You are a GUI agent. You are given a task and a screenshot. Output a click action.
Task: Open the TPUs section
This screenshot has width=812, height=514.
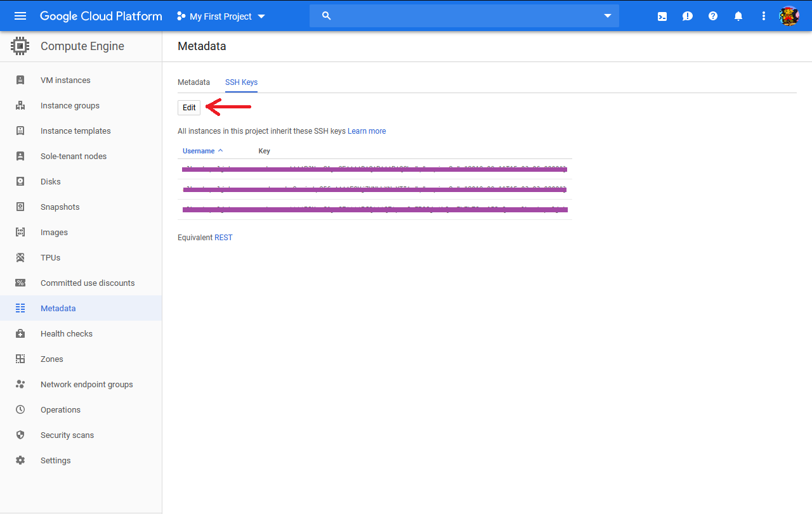[x=51, y=257]
